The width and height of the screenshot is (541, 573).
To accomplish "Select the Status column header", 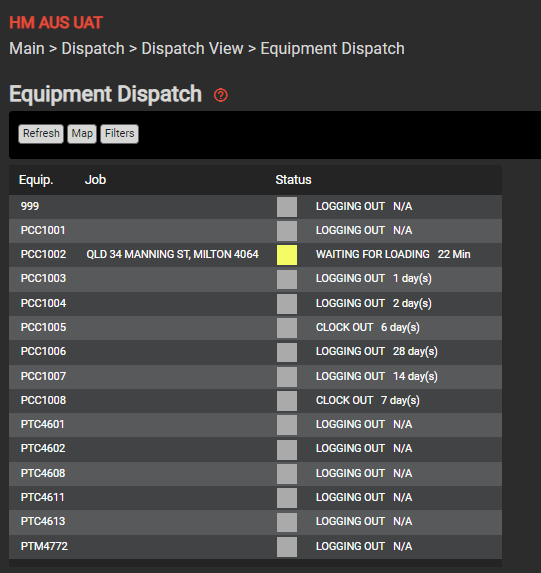I will (293, 180).
